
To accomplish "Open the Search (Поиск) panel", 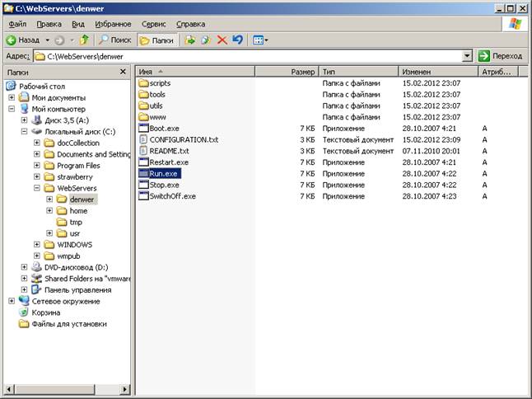I will click(115, 40).
